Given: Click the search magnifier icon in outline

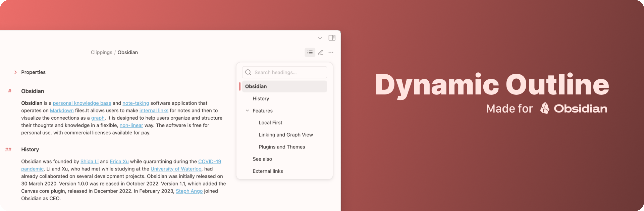Looking at the screenshot, I should pyautogui.click(x=248, y=72).
